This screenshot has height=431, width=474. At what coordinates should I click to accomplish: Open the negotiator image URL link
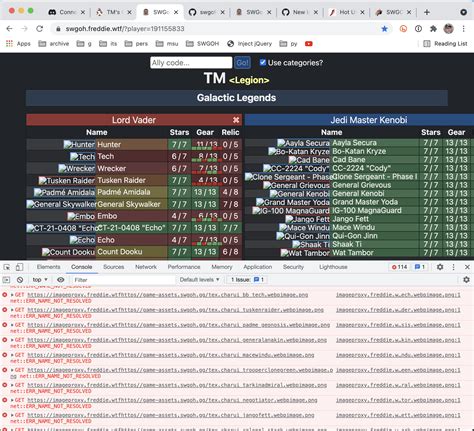(x=172, y=400)
